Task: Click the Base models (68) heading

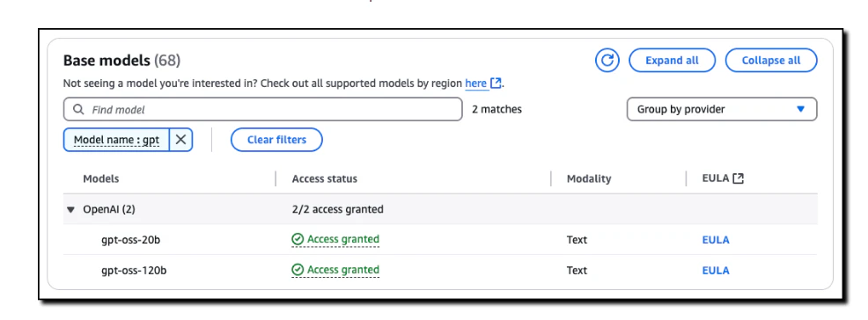Action: 121,61
